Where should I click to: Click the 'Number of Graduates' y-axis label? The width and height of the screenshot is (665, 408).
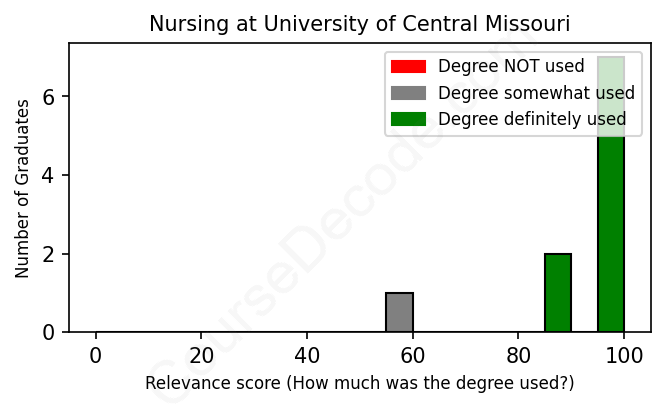click(x=23, y=188)
